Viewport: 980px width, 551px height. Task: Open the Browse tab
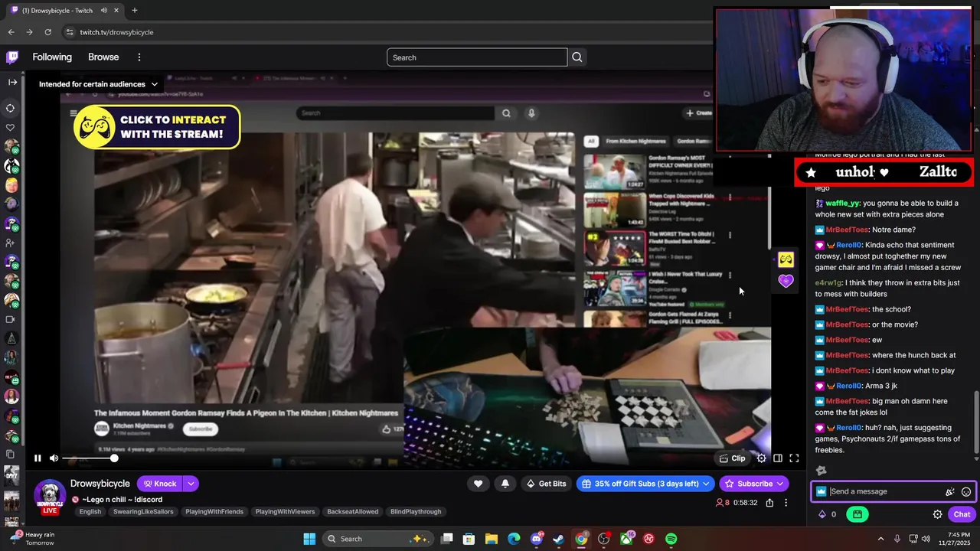(103, 57)
